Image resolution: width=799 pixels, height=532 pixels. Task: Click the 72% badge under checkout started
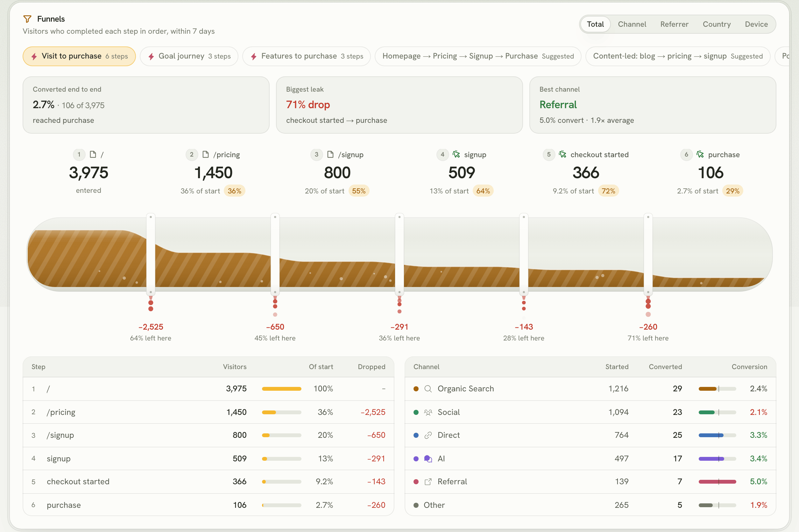pyautogui.click(x=608, y=191)
